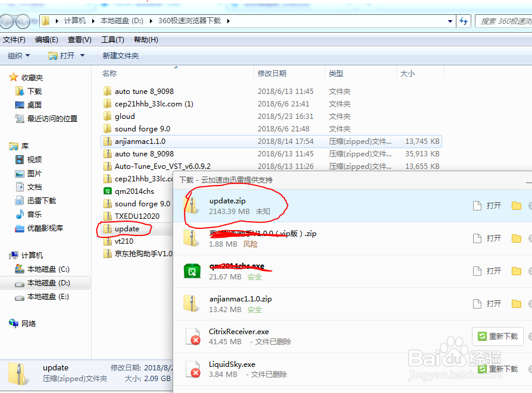Image resolution: width=532 pixels, height=393 pixels.
Task: Select the update zipped file in the file list
Action: pos(127,229)
